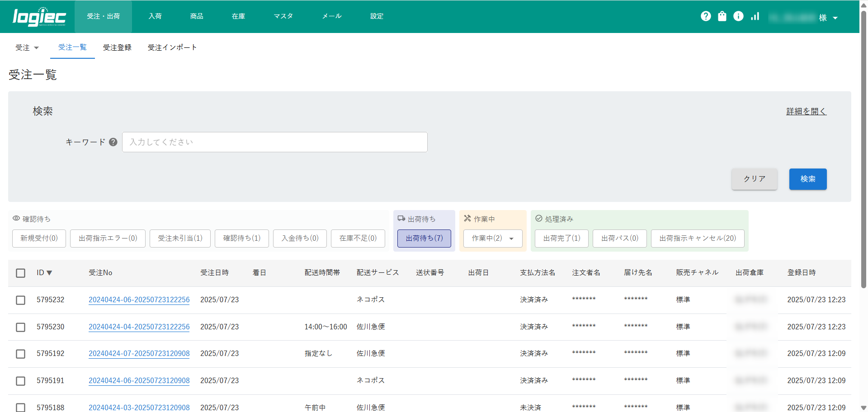Expand the 受注 submenu dropdown
The image size is (868, 412).
(27, 47)
